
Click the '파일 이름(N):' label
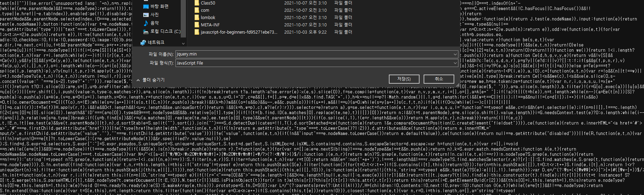(161, 54)
